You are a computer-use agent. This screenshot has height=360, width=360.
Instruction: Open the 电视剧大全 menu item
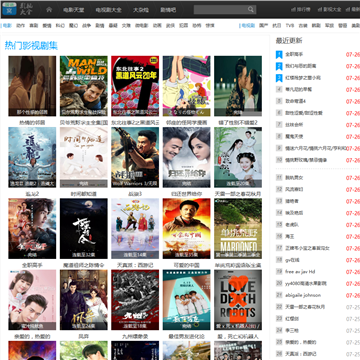tap(108, 10)
